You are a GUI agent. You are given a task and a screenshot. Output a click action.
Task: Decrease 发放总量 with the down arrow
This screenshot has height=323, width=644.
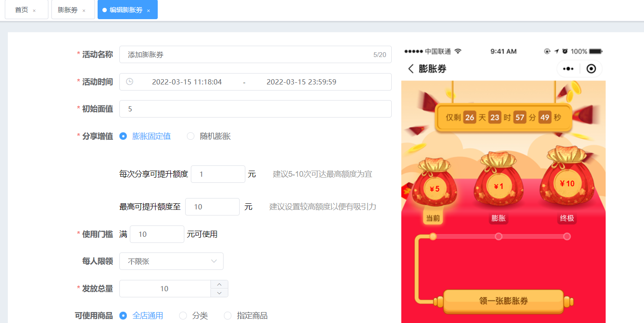pos(219,293)
